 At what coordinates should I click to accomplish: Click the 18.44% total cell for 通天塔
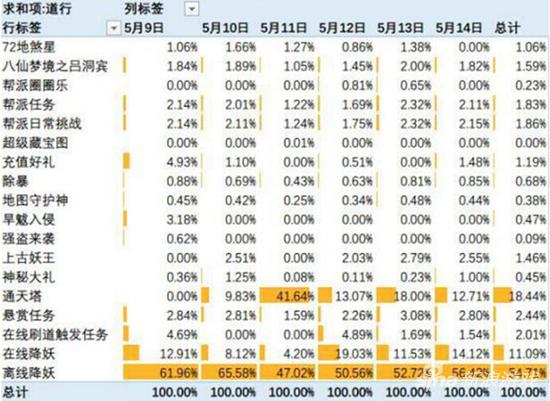coord(527,296)
